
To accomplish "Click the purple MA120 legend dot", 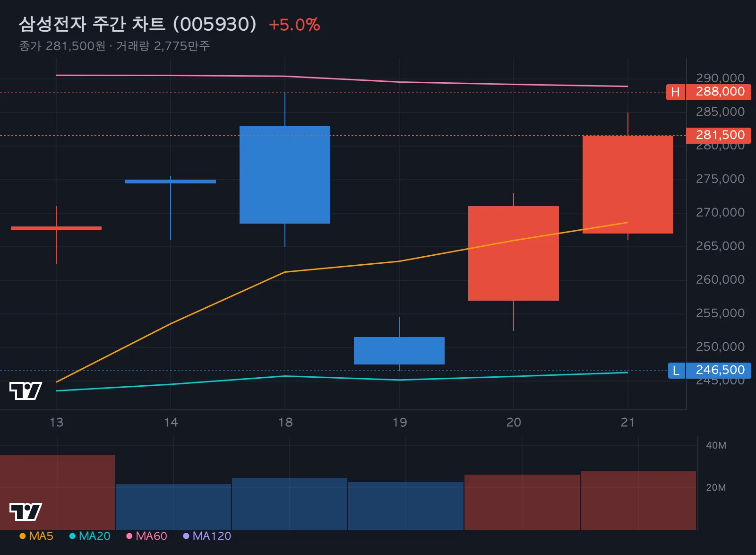I will [186, 536].
